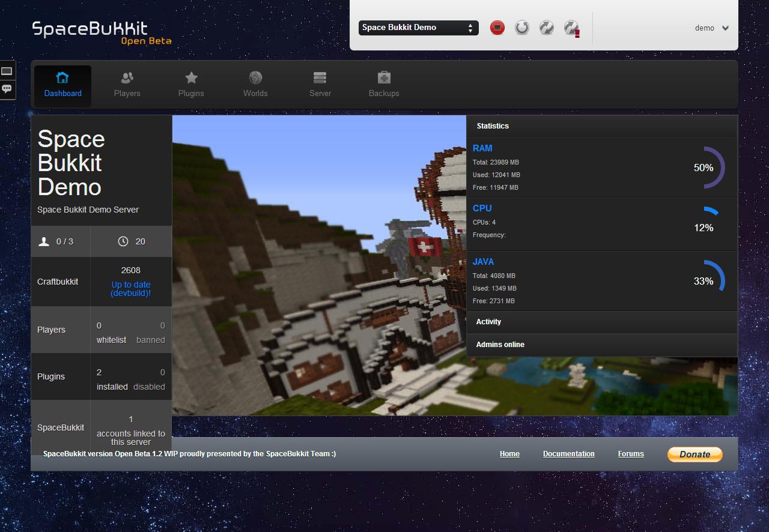Viewport: 769px width, 532px height.
Task: Click the clock icon next to 20
Action: click(x=123, y=241)
